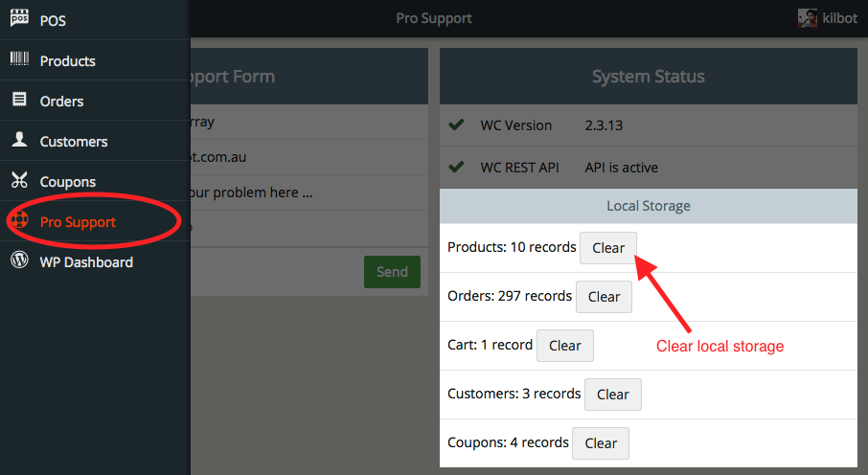This screenshot has height=475, width=868.
Task: Click the Orders list icon
Action: pos(19,100)
